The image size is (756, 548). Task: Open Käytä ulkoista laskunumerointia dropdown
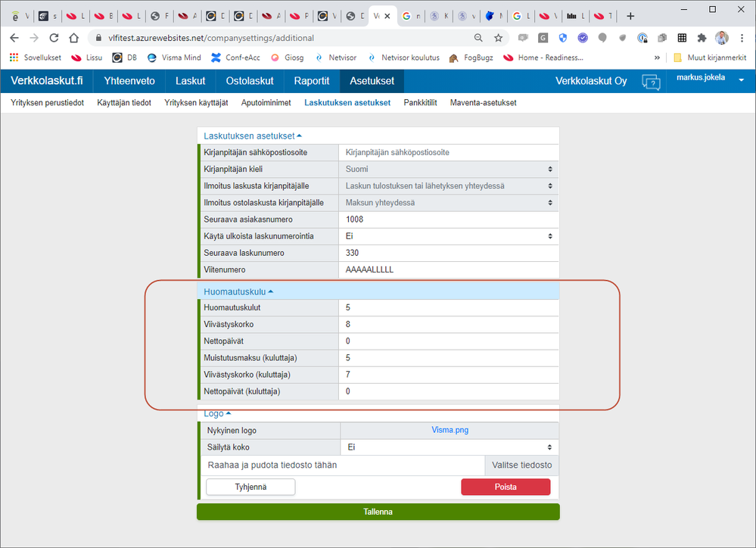tap(449, 236)
